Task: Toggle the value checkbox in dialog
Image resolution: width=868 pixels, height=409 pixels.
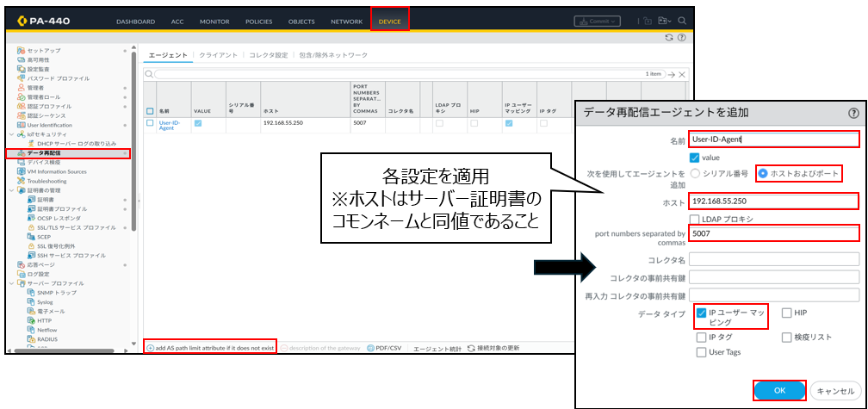Action: 695,158
